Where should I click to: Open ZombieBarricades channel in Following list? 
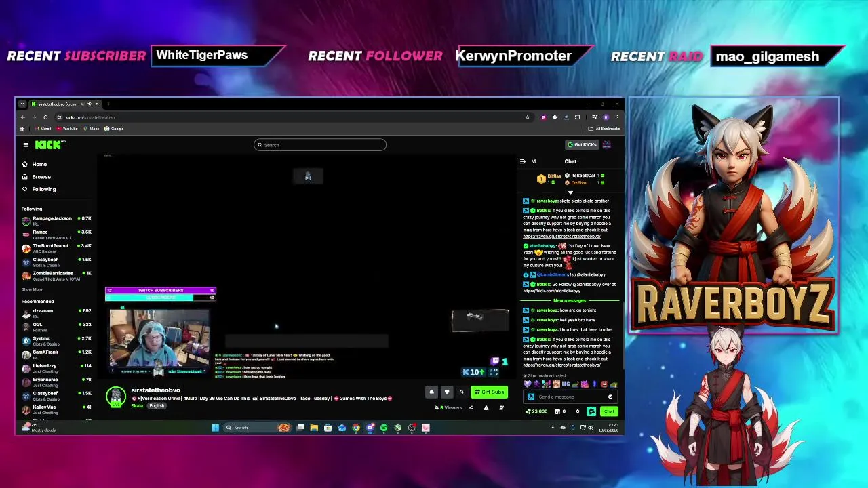[x=56, y=276]
